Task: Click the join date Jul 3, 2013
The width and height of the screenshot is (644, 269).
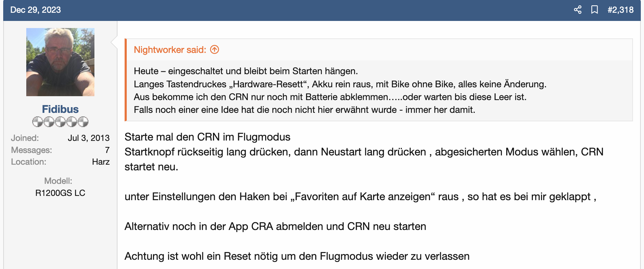Action: (89, 138)
